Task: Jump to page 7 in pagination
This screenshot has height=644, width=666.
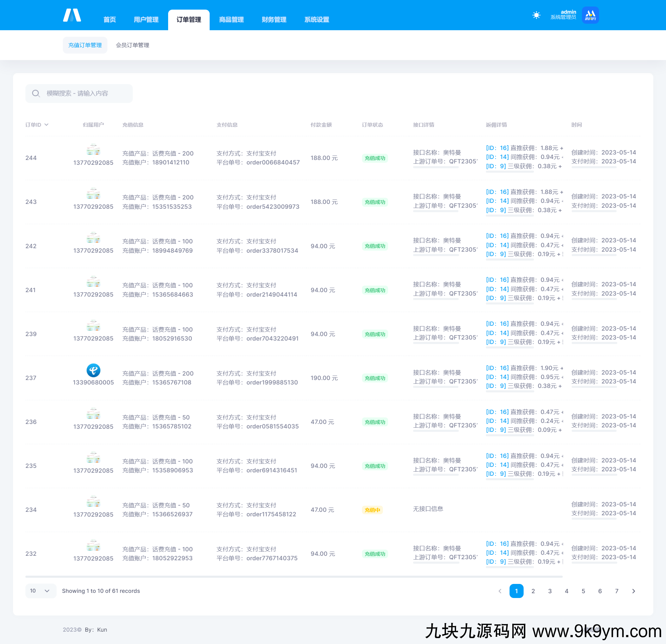Action: pos(617,591)
